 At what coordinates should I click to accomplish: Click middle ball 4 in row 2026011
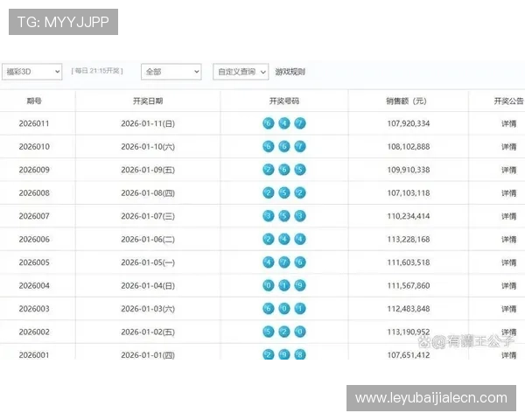284,123
